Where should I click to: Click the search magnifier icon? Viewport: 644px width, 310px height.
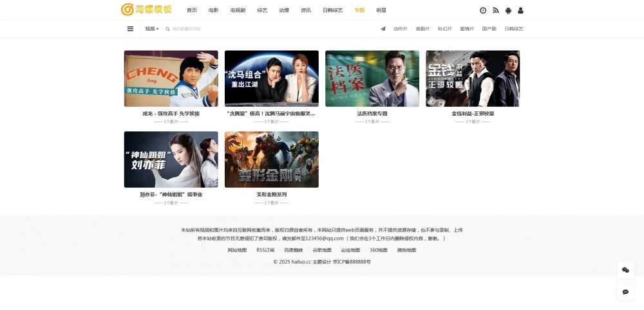[168, 29]
